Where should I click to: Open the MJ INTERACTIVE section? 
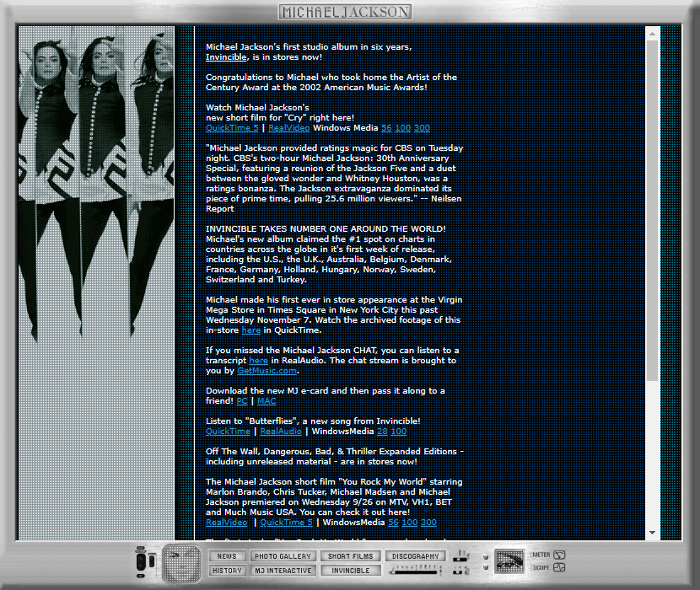283,571
